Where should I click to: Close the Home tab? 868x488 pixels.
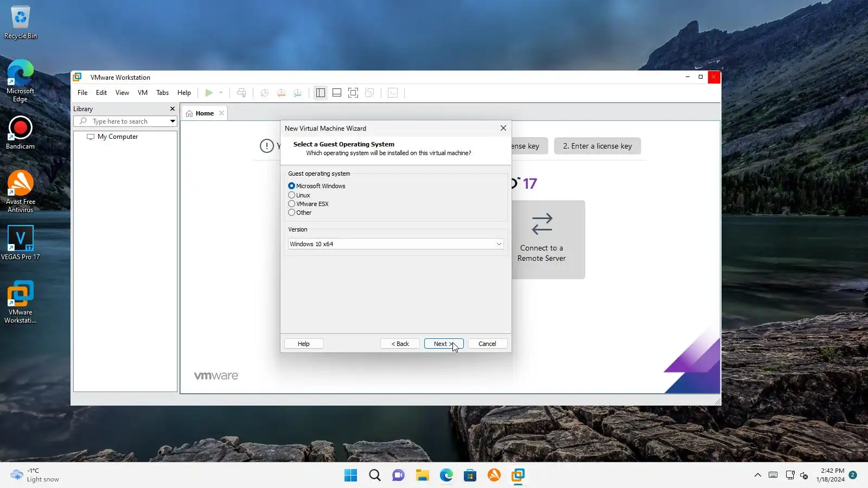[221, 113]
